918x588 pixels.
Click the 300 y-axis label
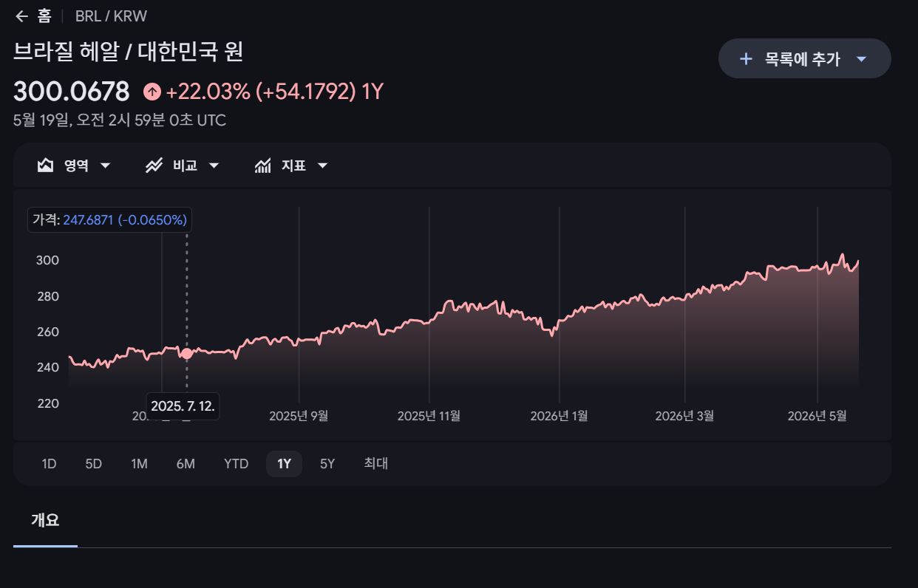click(47, 260)
